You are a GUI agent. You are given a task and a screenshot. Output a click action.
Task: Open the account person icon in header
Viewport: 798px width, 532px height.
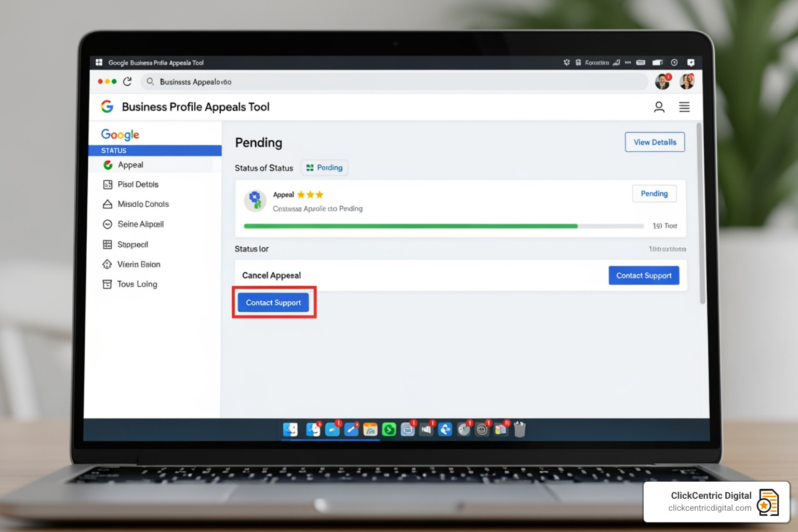coord(659,107)
